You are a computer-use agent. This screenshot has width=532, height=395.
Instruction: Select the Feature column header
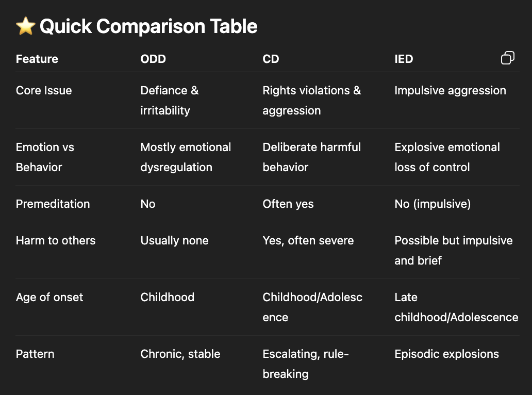click(37, 59)
